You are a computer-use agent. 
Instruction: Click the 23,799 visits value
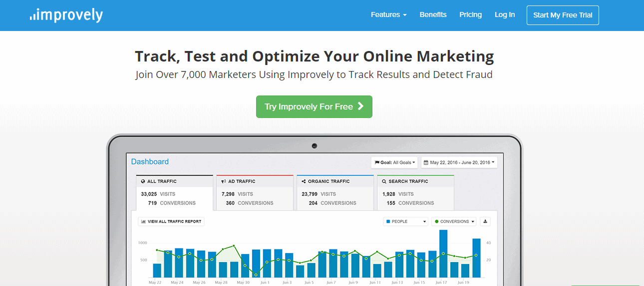[310, 194]
